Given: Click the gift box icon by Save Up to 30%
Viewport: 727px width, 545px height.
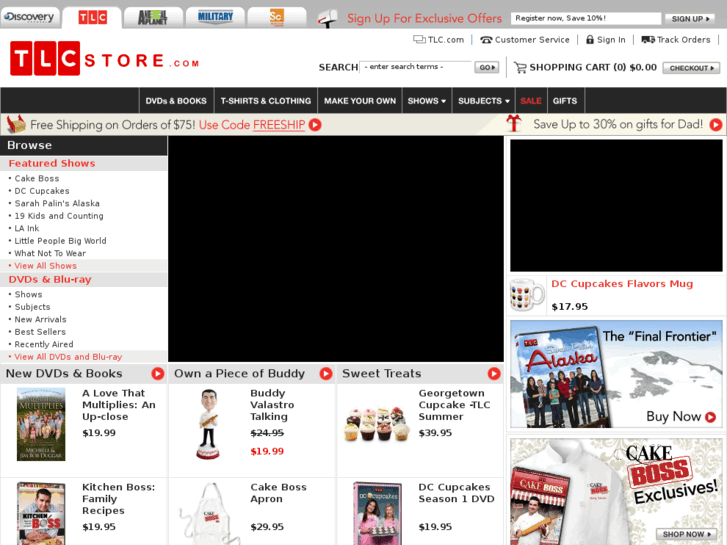Looking at the screenshot, I should click(514, 123).
